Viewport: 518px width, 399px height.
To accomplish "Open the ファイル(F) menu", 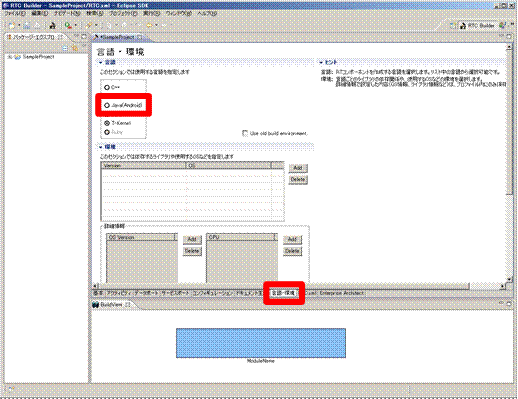I will [x=15, y=14].
